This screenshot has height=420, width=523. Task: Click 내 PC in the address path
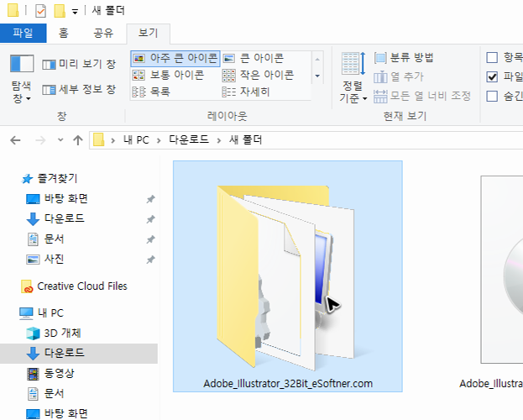click(136, 140)
